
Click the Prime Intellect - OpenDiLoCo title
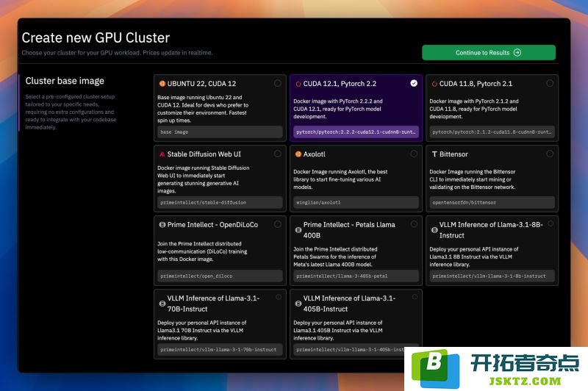(x=212, y=225)
